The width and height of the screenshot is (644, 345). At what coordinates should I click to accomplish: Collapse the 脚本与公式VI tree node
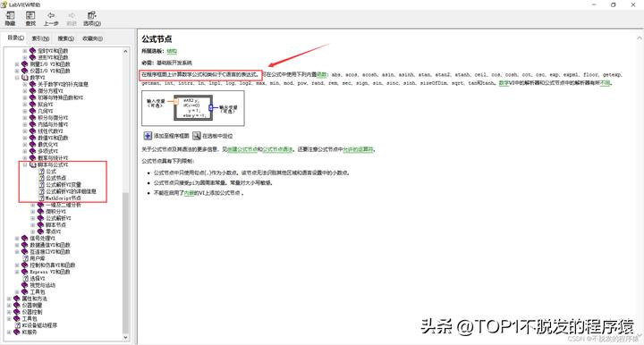(x=25, y=164)
